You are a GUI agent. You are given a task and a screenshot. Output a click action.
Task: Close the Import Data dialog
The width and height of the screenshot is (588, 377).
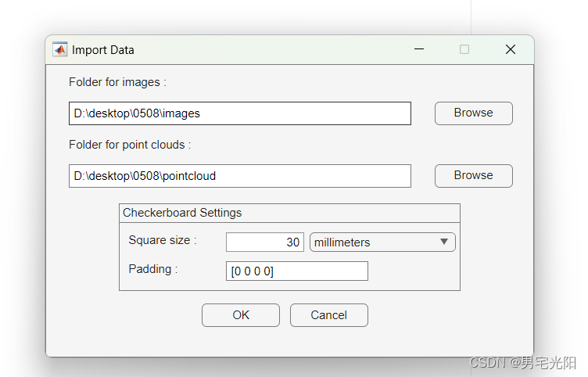pyautogui.click(x=511, y=49)
